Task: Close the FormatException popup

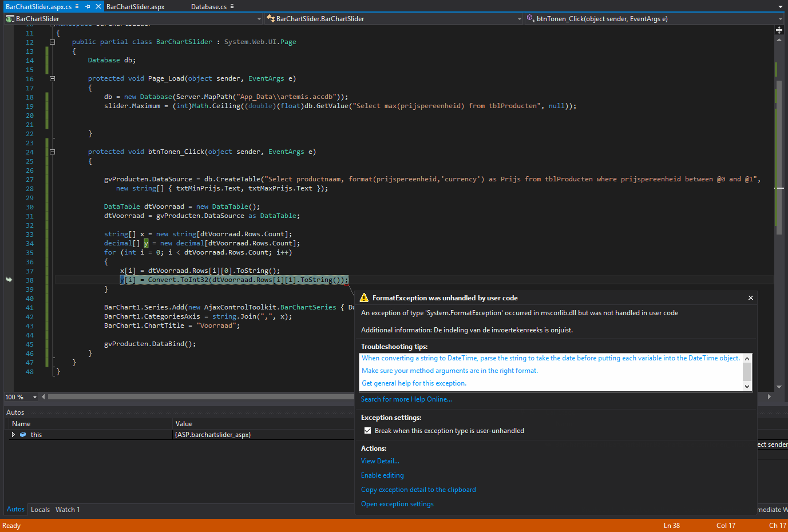Action: click(751, 297)
